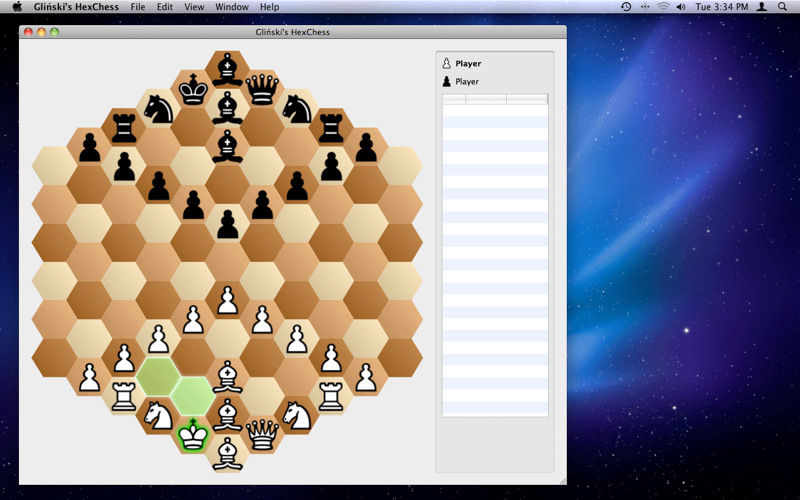The image size is (800, 500).
Task: Move king to light green highlighted hex
Action: (x=193, y=396)
